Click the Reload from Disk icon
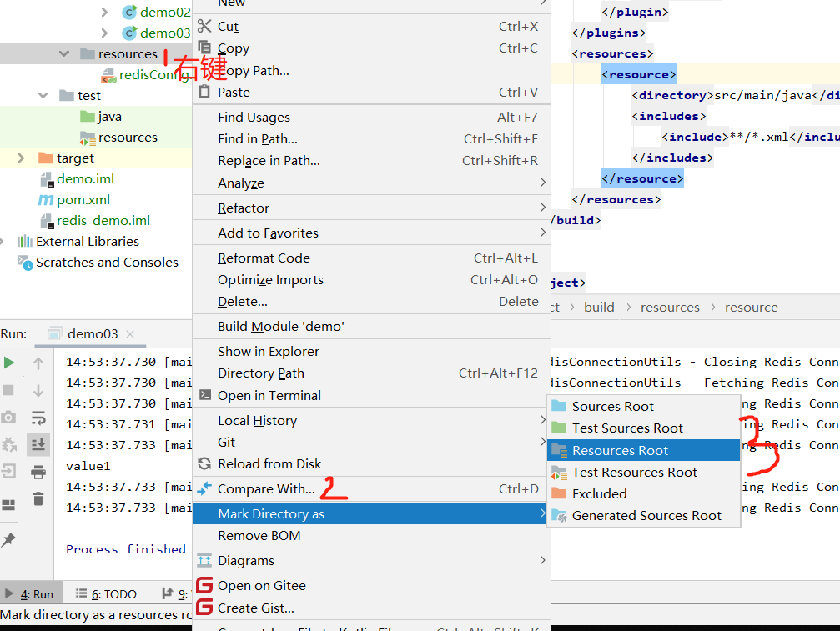840x631 pixels. tap(204, 463)
